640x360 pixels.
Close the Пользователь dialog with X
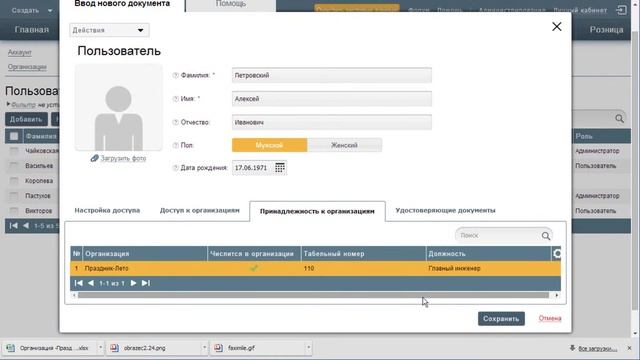pos(556,27)
